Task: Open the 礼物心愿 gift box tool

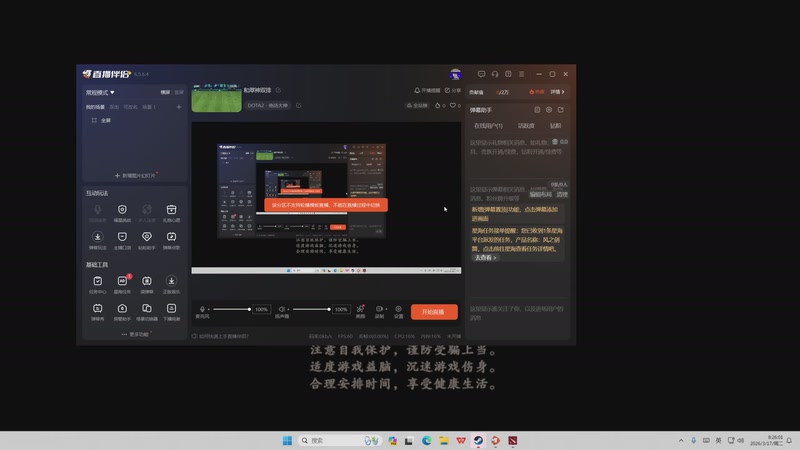Action: coord(171,210)
